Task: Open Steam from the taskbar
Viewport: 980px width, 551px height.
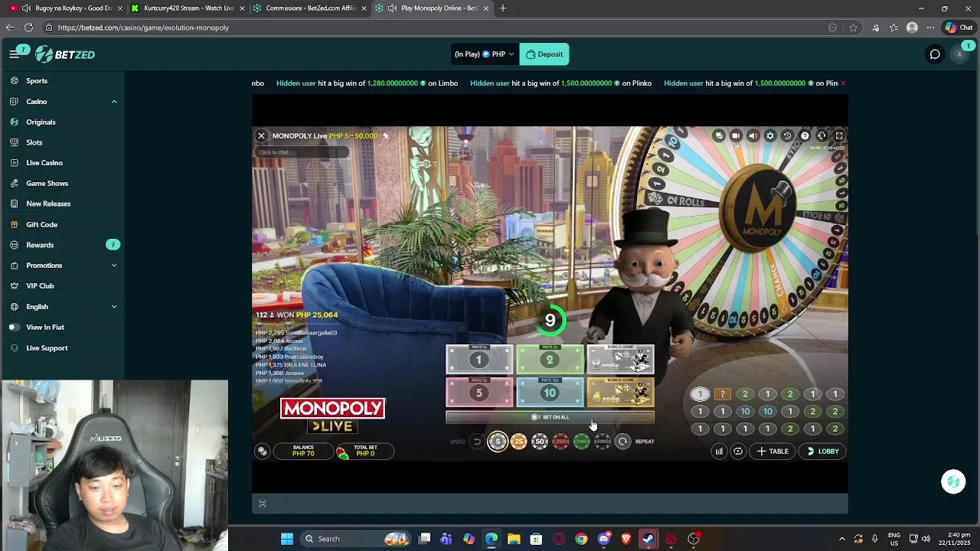Action: click(x=648, y=539)
